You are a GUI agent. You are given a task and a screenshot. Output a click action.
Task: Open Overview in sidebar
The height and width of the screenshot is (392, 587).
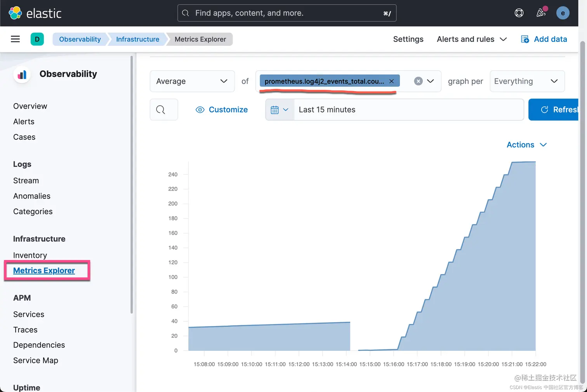point(30,106)
